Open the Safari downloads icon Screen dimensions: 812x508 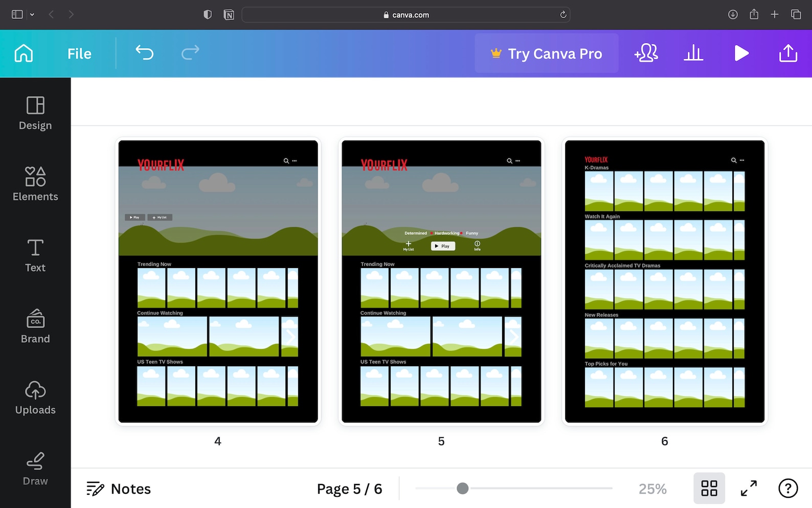click(x=733, y=14)
